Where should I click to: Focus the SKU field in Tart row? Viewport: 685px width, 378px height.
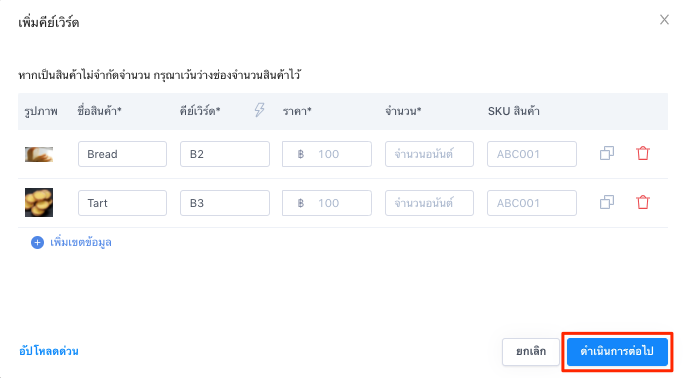coord(532,203)
